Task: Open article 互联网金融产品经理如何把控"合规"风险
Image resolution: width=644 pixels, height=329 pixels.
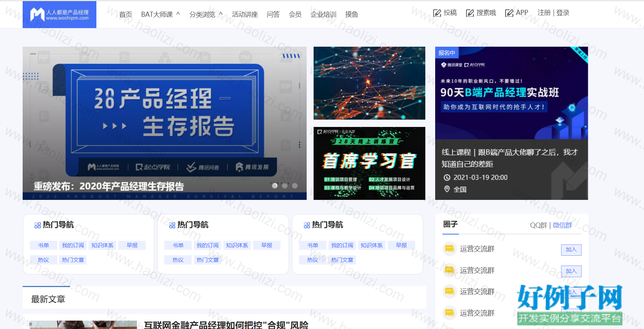Action: (226, 325)
